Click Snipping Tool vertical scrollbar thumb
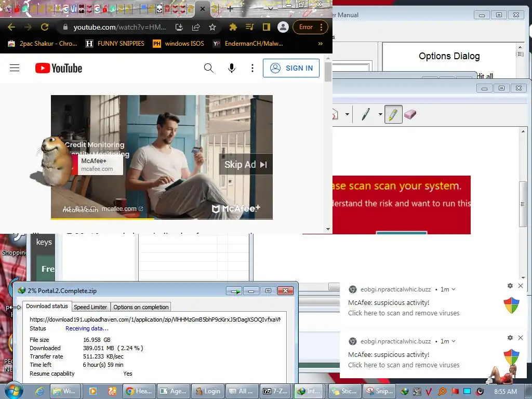This screenshot has width=532, height=399. coord(523,204)
